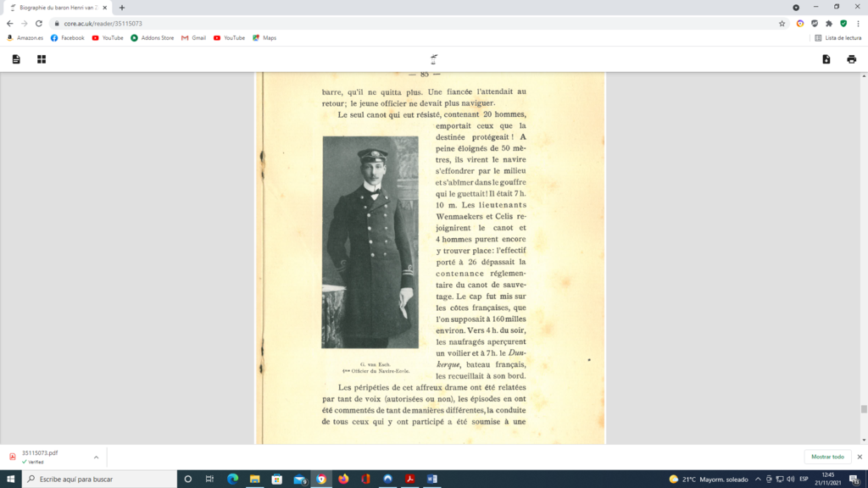Open the Windows notification center

(854, 480)
